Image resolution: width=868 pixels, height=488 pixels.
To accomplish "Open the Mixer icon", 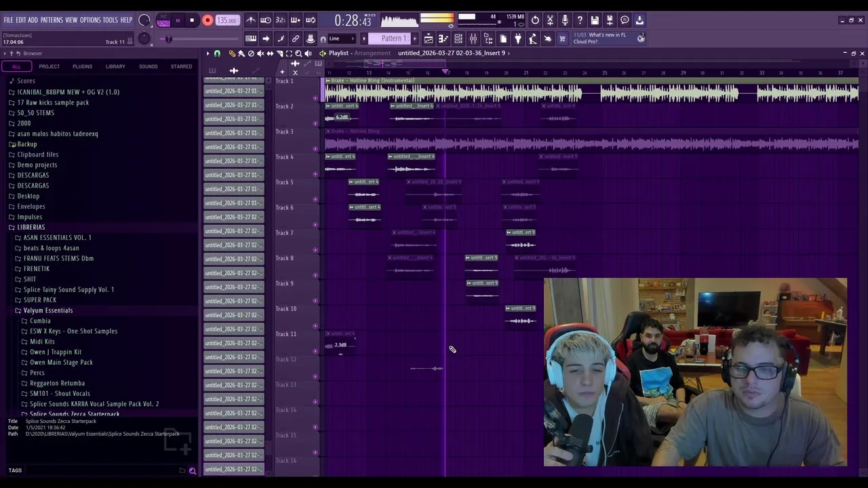I will pos(473,39).
